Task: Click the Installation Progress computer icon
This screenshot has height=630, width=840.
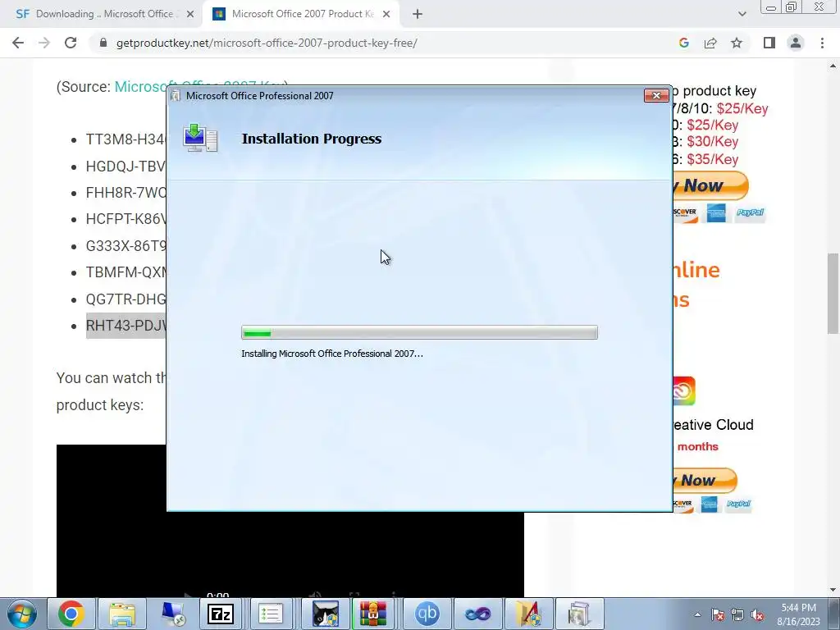Action: tap(200, 138)
